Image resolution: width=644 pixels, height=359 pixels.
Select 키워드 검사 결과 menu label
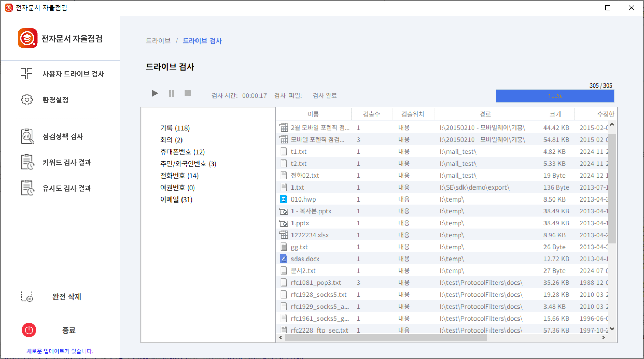click(x=67, y=162)
